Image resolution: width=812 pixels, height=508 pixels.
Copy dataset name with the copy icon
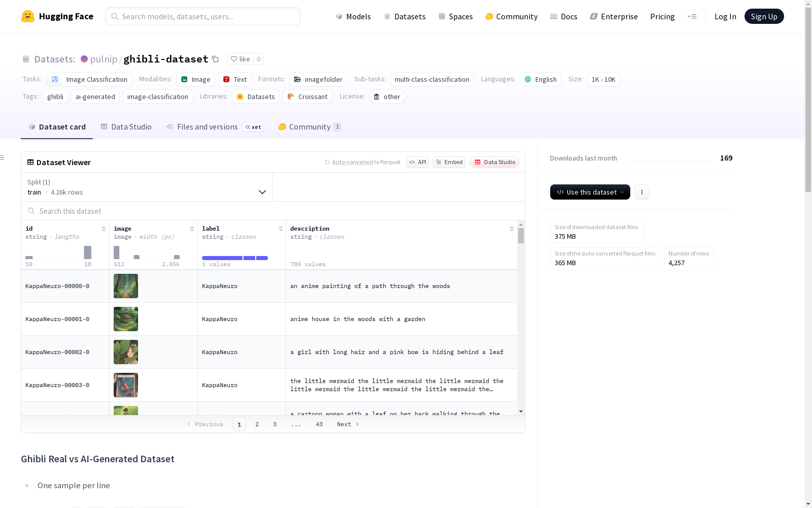[x=215, y=59]
